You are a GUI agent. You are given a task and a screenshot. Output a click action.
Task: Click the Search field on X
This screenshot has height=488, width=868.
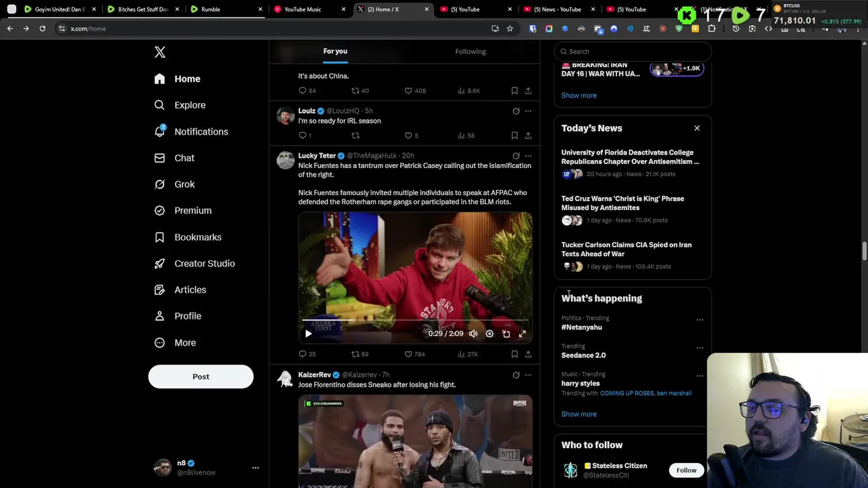633,52
